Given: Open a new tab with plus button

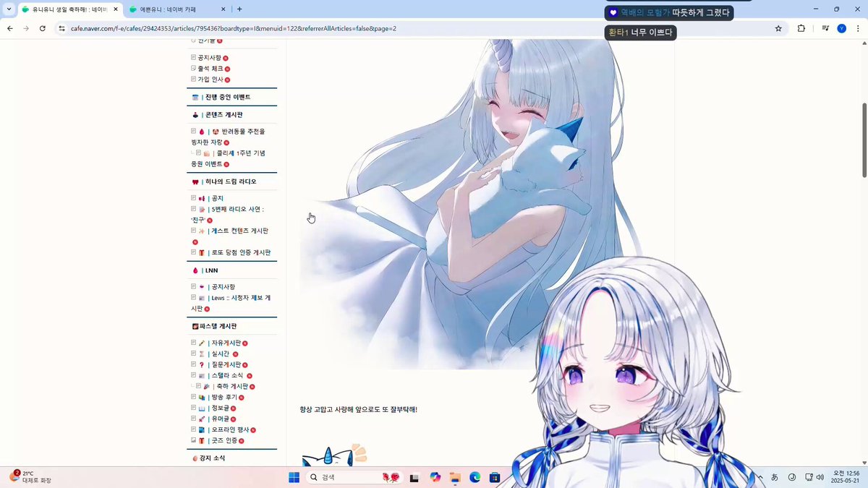Looking at the screenshot, I should [239, 9].
